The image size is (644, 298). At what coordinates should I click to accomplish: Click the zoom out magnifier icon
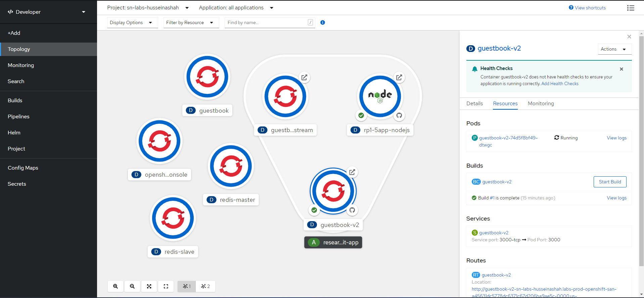pyautogui.click(x=132, y=286)
